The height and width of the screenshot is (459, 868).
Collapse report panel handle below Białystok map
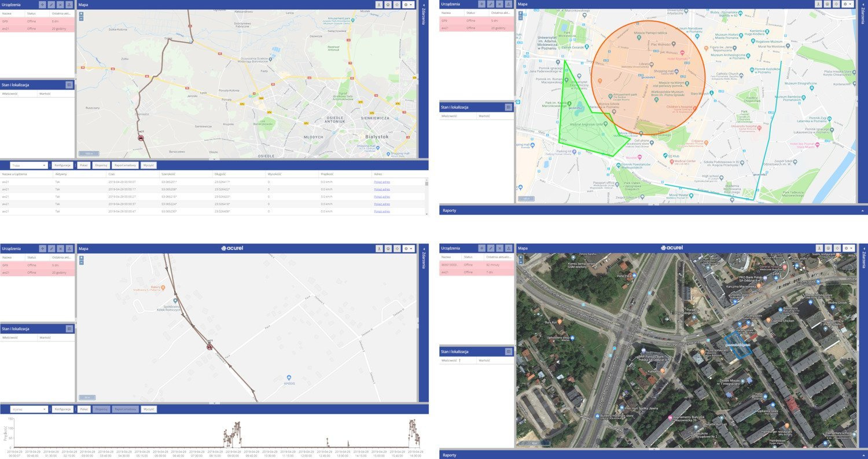point(214,159)
